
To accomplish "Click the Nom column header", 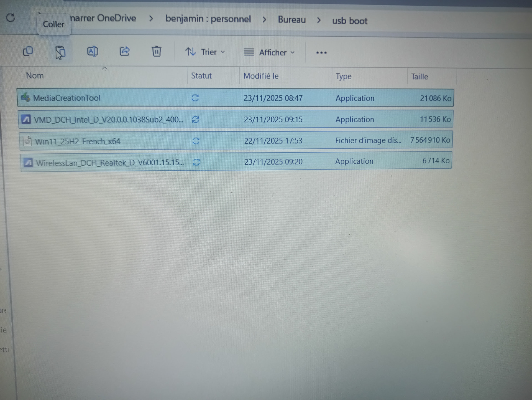I will (35, 75).
